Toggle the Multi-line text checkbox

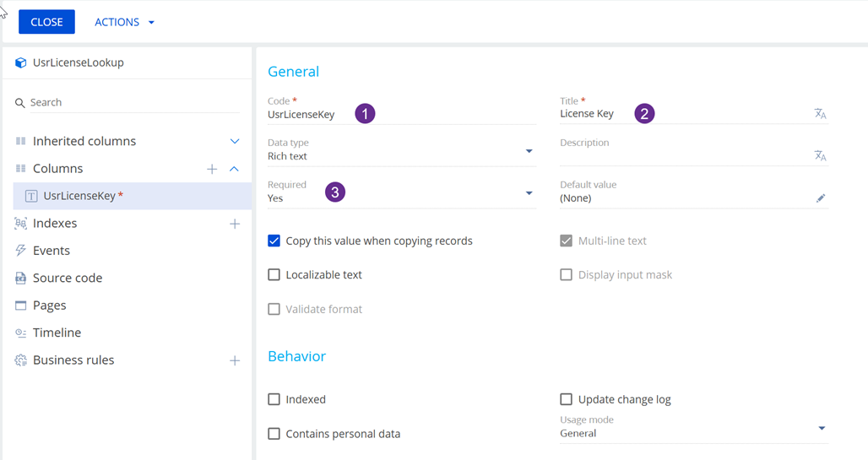(566, 241)
